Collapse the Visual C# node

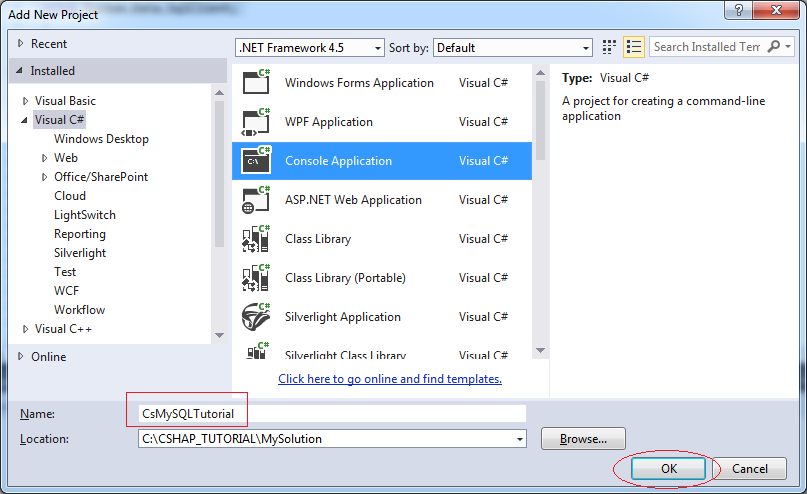pos(24,120)
